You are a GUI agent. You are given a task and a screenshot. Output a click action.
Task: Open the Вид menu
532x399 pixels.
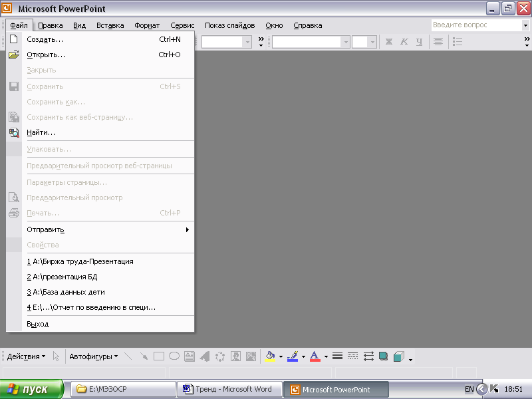(x=79, y=25)
